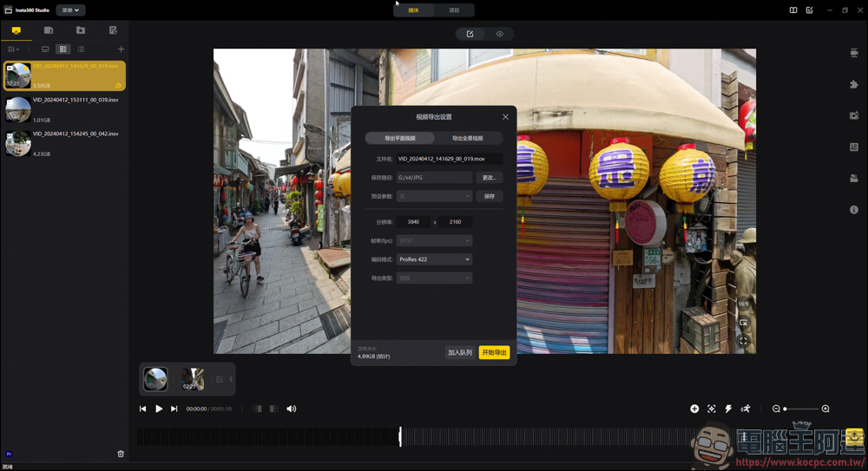Set trim start marker icon
The width and height of the screenshot is (868, 471).
258,409
